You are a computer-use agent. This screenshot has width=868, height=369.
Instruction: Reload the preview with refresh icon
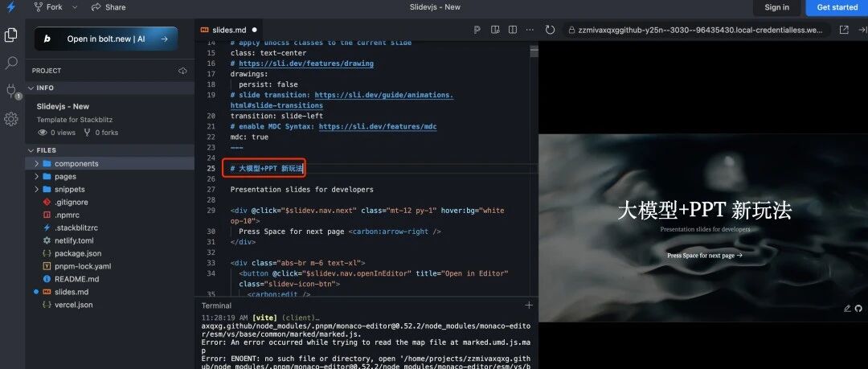click(x=550, y=30)
